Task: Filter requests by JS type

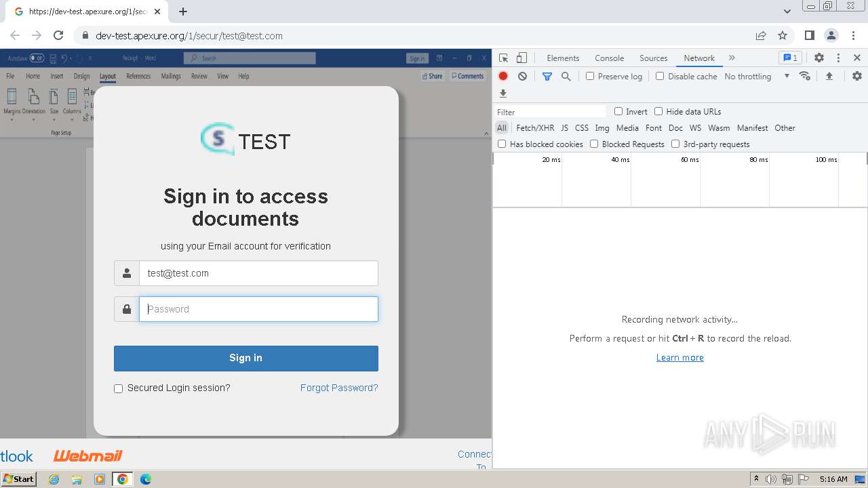Action: click(x=564, y=127)
